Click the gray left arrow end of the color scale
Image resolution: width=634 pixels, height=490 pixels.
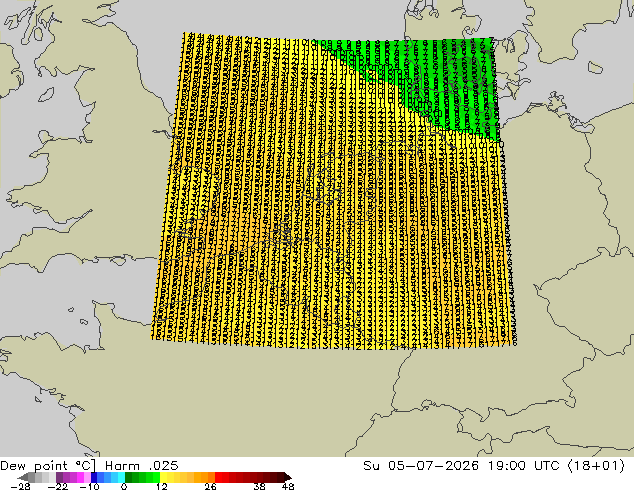pos(23,477)
